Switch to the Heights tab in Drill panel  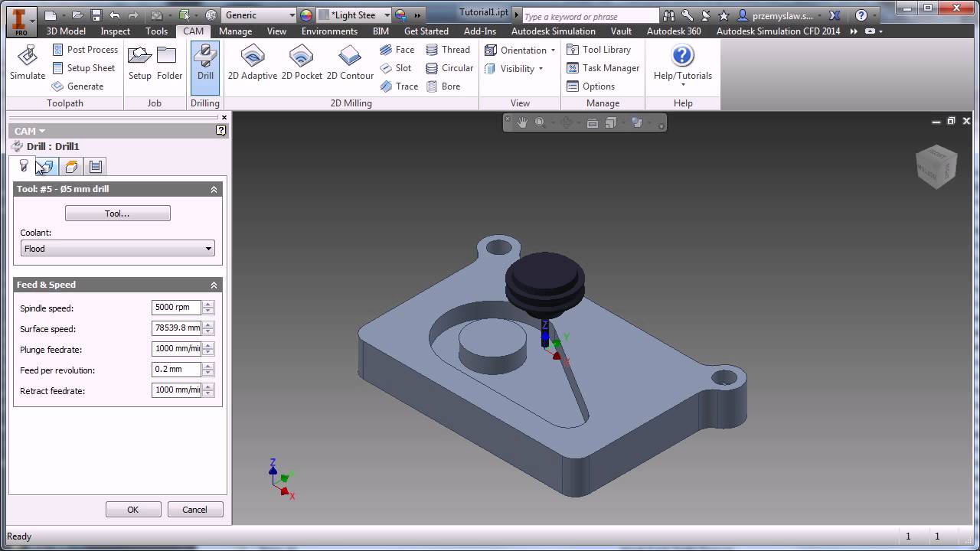click(71, 166)
